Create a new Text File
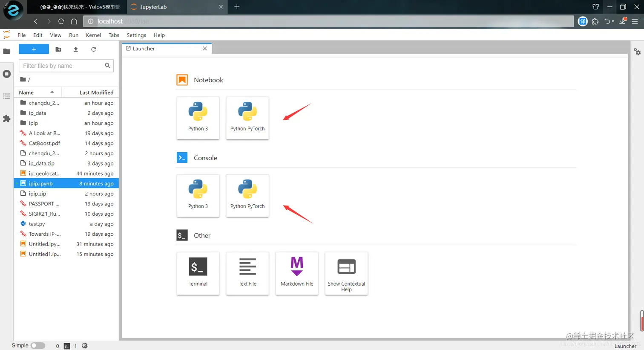This screenshot has width=644, height=350. [247, 273]
